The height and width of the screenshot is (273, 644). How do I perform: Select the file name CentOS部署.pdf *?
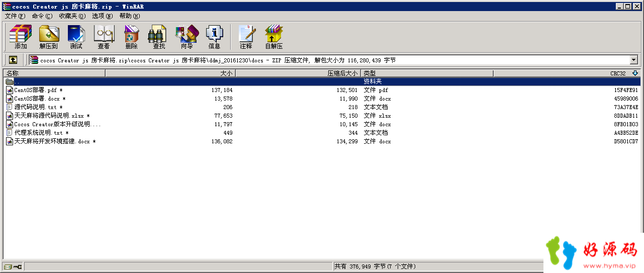(x=39, y=90)
